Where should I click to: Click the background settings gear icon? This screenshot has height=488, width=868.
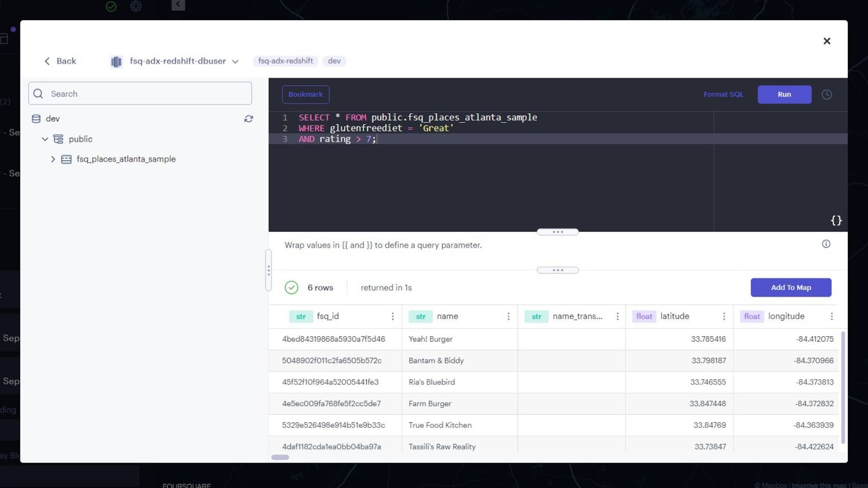coord(136,7)
